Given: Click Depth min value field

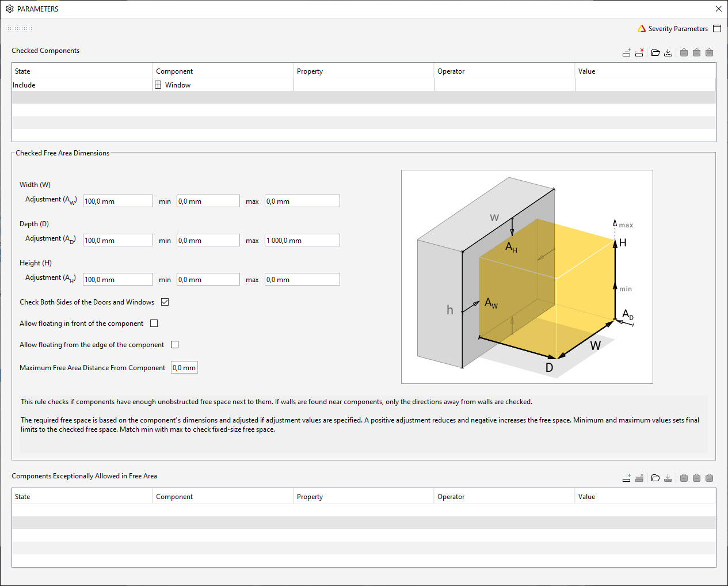Looking at the screenshot, I should click(x=208, y=240).
